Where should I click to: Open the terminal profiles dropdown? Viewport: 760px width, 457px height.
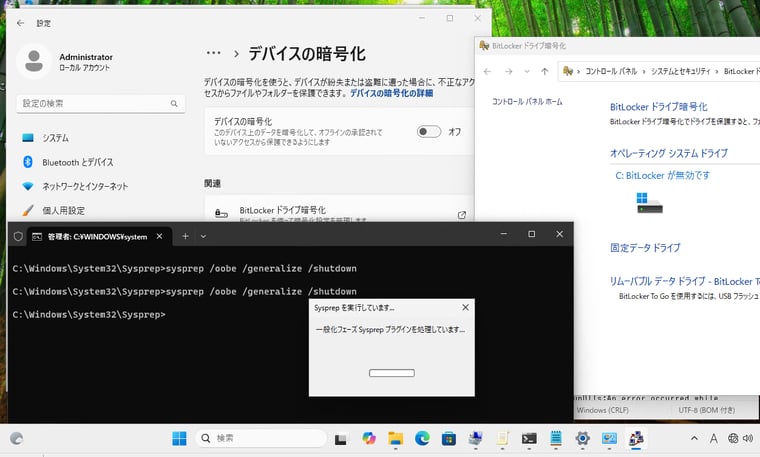point(203,236)
